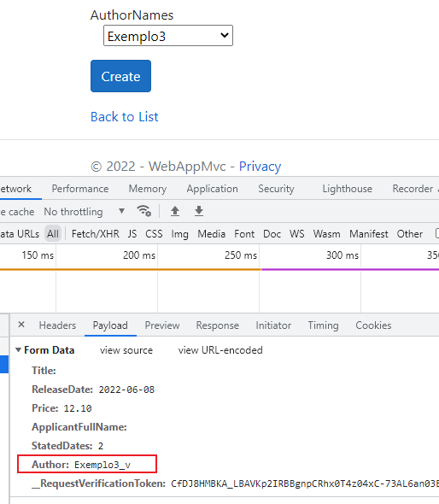Open the Timing tab of request

324,325
